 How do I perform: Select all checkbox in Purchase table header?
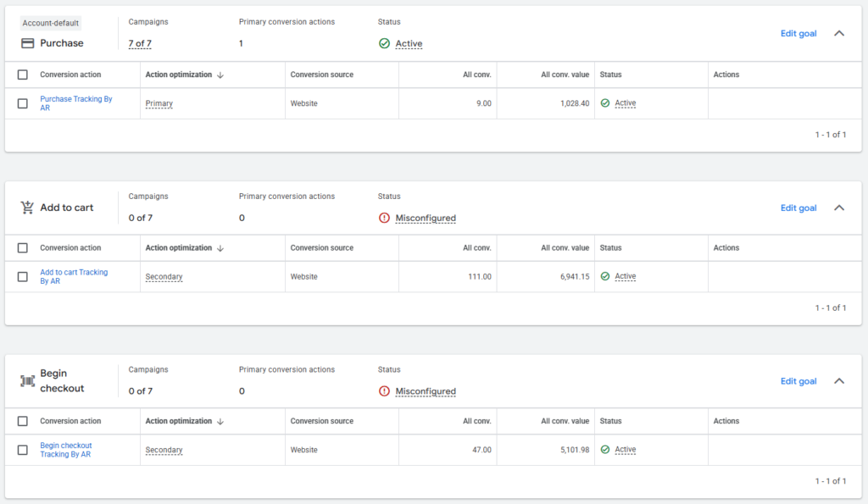coord(23,75)
